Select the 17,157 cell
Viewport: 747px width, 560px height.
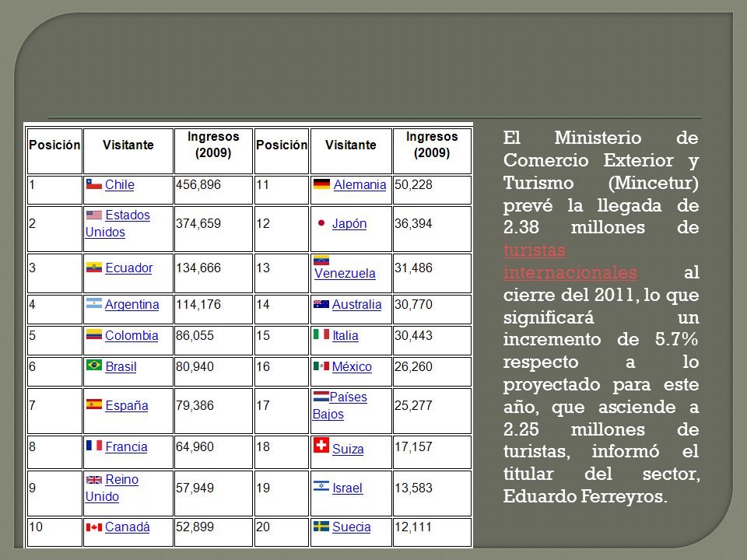(432, 452)
